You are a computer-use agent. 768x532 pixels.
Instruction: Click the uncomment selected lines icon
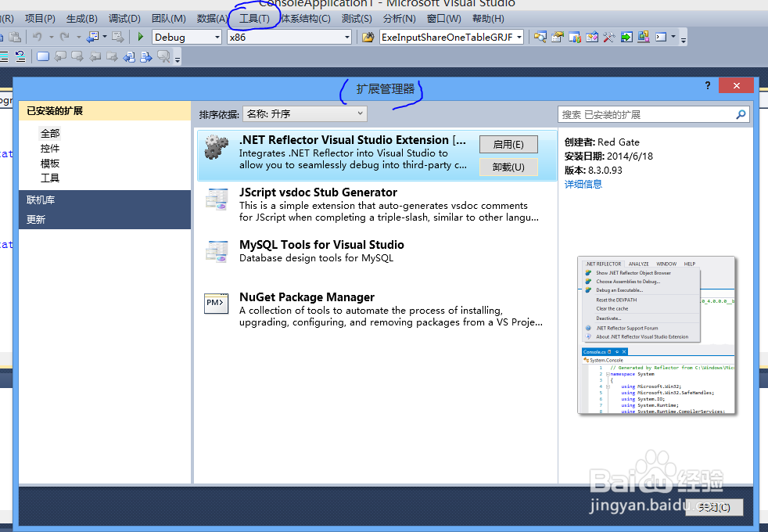(20, 57)
